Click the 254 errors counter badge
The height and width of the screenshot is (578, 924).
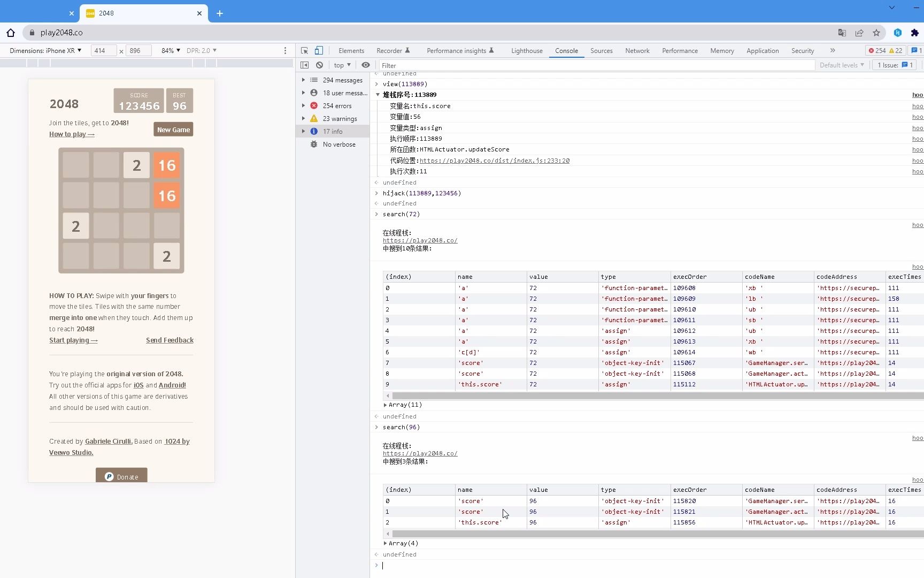[877, 50]
